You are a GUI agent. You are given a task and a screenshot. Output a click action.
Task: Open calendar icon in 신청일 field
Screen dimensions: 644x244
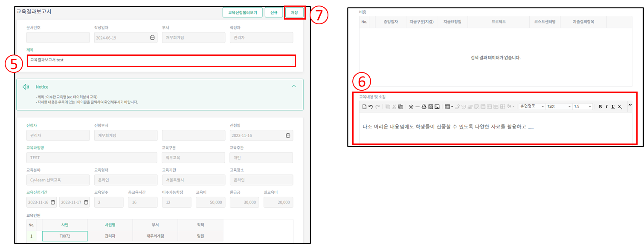288,135
